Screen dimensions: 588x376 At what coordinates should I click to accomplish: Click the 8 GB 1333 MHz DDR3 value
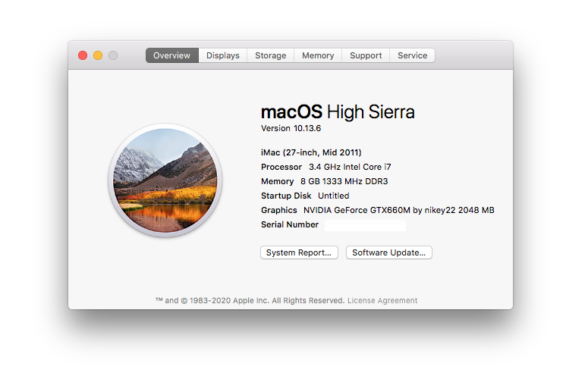coord(344,181)
